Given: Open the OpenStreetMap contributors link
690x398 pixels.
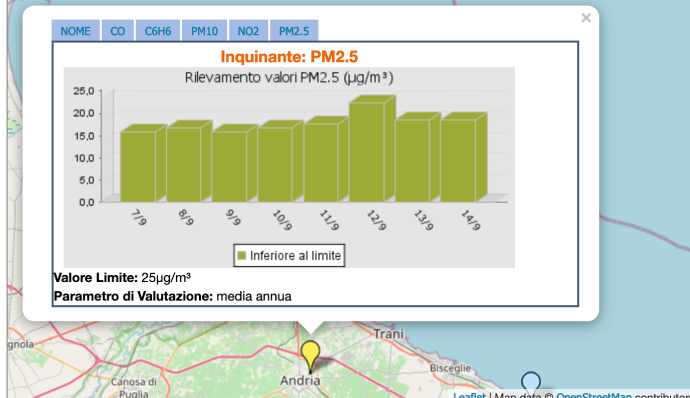Looking at the screenshot, I should point(594,395).
